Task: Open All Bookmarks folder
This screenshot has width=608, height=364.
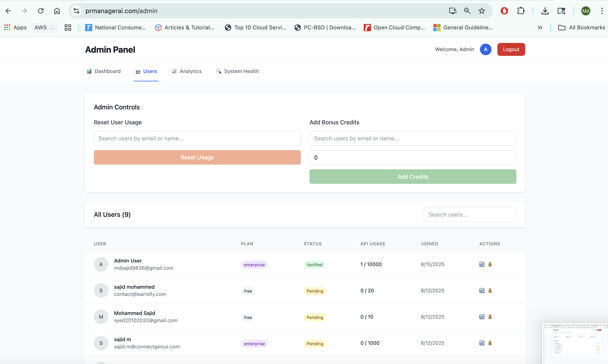Action: tap(582, 28)
